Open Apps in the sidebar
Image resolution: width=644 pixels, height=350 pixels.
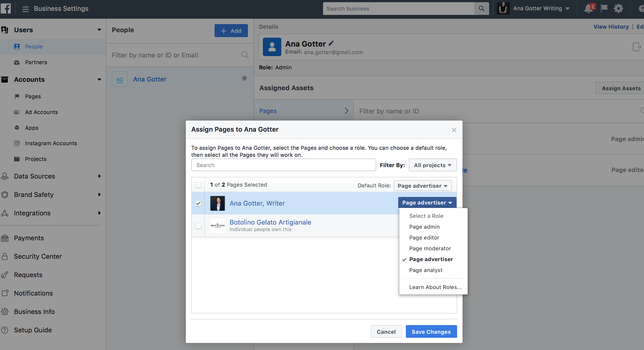click(x=32, y=128)
